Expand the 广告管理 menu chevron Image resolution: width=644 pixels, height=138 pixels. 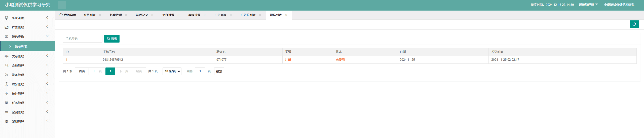pyautogui.click(x=47, y=27)
